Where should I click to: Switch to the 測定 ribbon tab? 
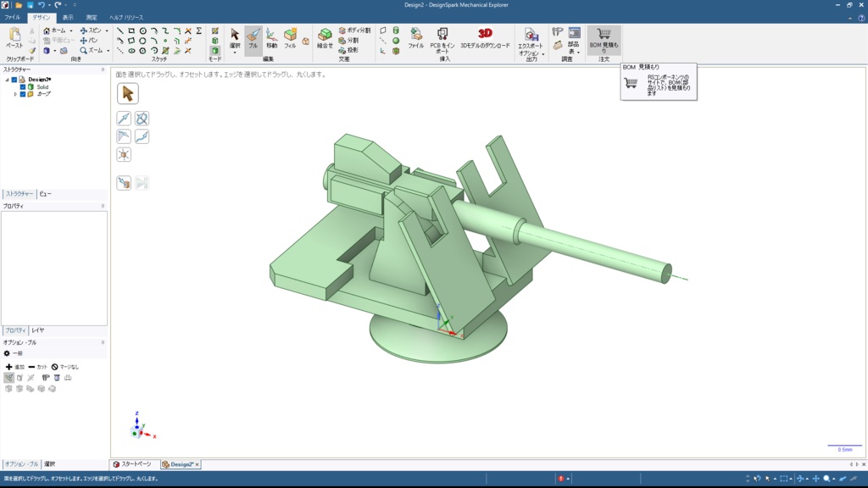92,18
